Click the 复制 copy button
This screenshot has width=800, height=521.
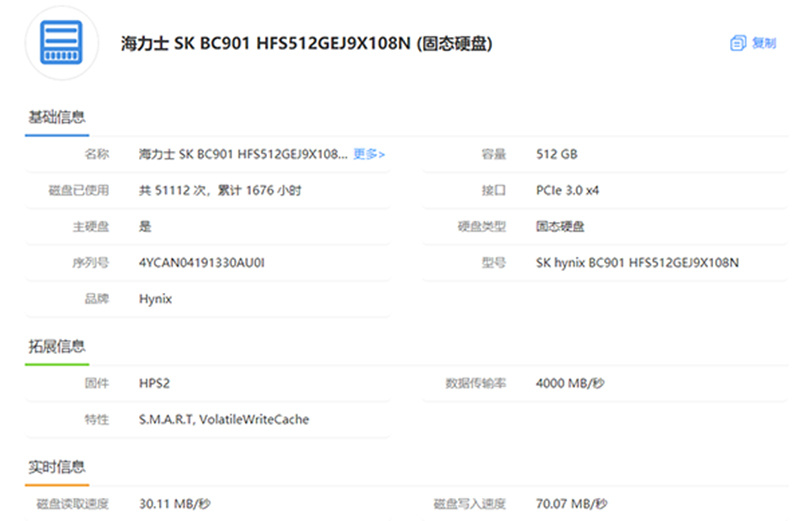pyautogui.click(x=753, y=43)
